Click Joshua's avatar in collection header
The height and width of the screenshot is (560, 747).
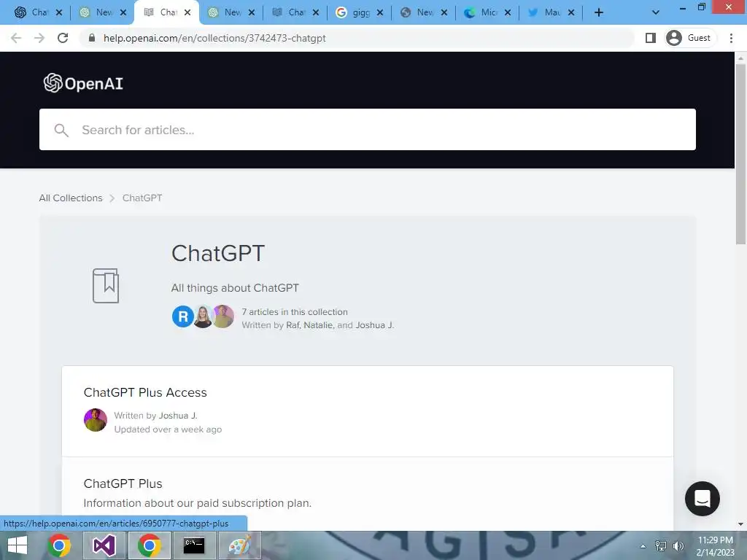tap(223, 316)
